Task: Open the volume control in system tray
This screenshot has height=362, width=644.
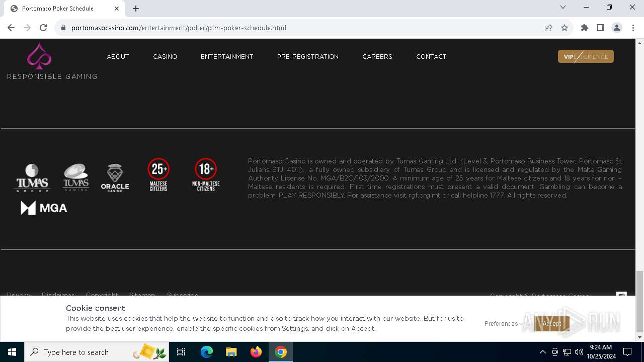Action: 579,352
